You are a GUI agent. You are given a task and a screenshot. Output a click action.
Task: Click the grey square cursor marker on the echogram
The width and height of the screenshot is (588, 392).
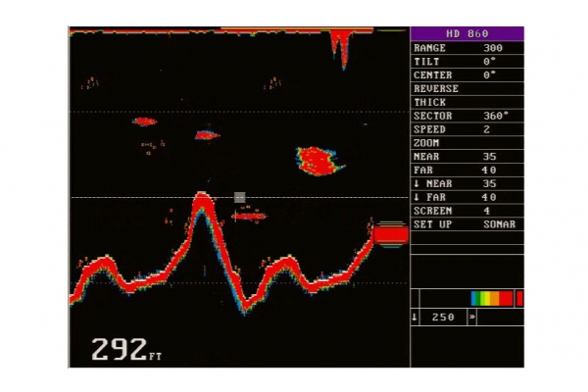click(x=239, y=197)
